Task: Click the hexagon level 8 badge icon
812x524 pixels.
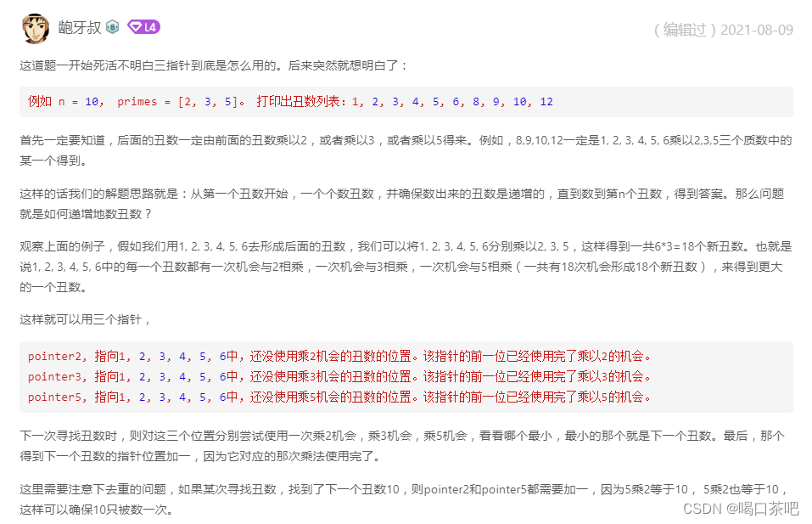Action: [x=112, y=27]
